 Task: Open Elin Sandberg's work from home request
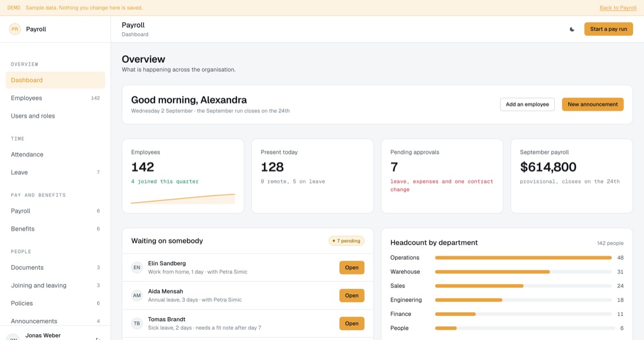351,268
